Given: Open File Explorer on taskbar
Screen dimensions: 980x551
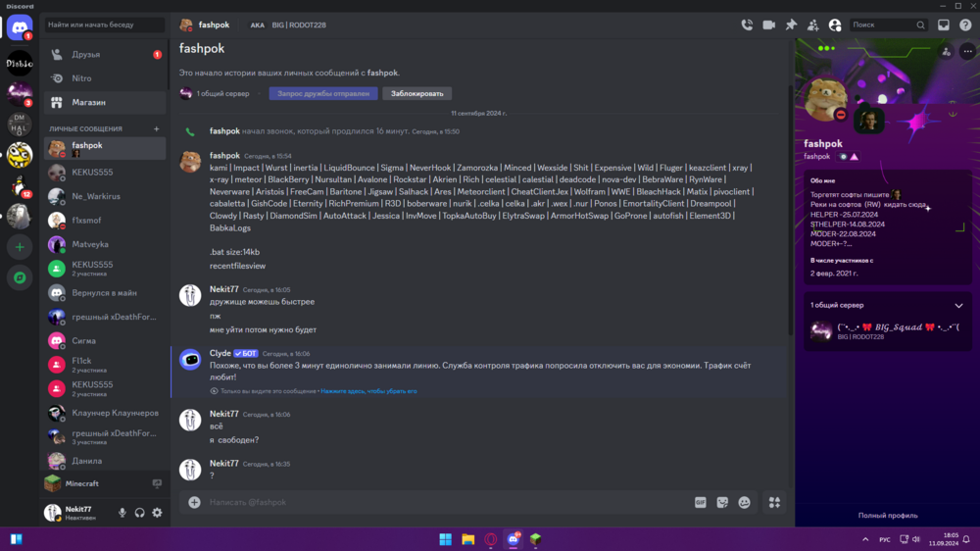Looking at the screenshot, I should tap(467, 539).
